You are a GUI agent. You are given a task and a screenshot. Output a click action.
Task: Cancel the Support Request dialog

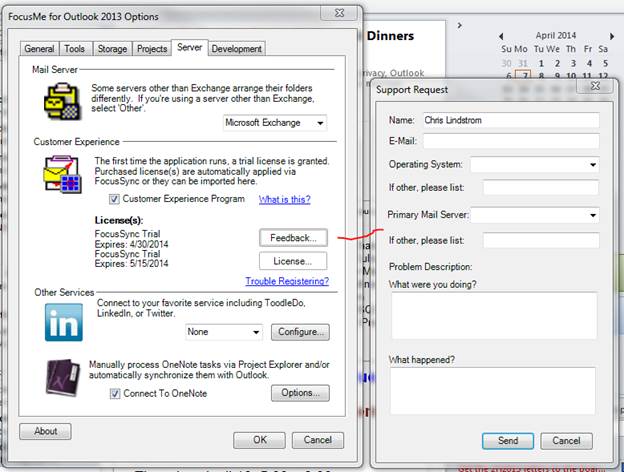coord(566,441)
